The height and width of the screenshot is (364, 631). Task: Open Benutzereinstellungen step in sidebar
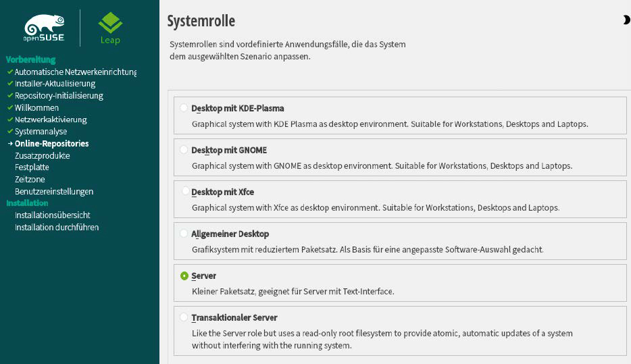[54, 192]
